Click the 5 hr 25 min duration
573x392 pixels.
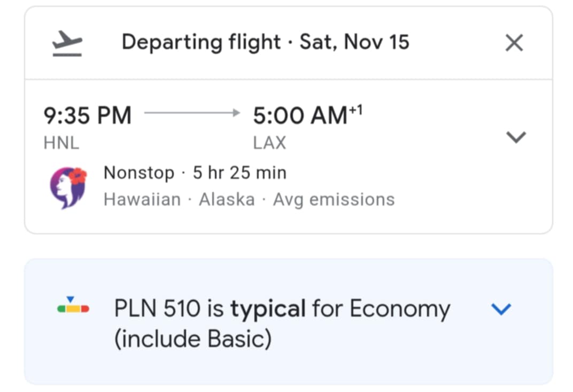pyautogui.click(x=239, y=173)
